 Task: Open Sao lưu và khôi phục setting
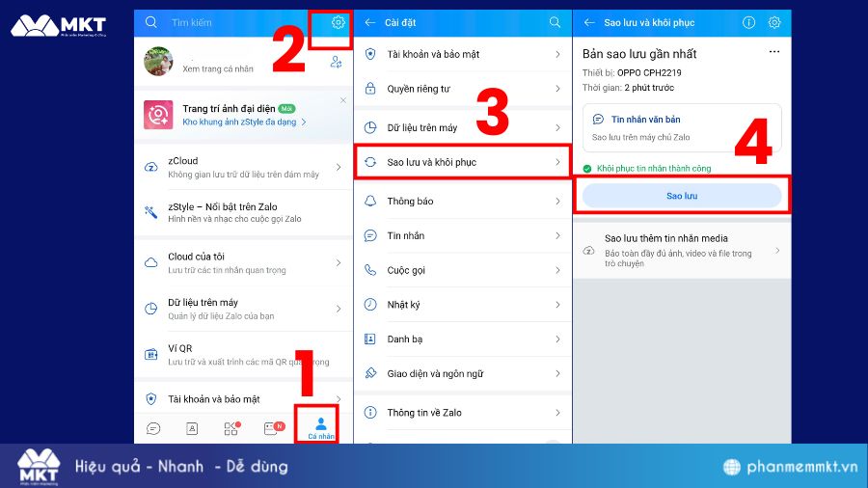click(462, 162)
